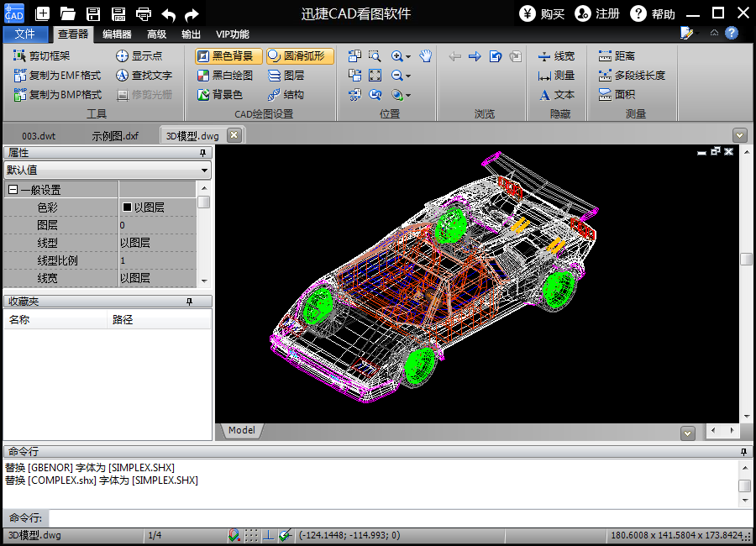Click the 命令行 command input field
Image resolution: width=756 pixels, height=546 pixels.
tap(395, 517)
